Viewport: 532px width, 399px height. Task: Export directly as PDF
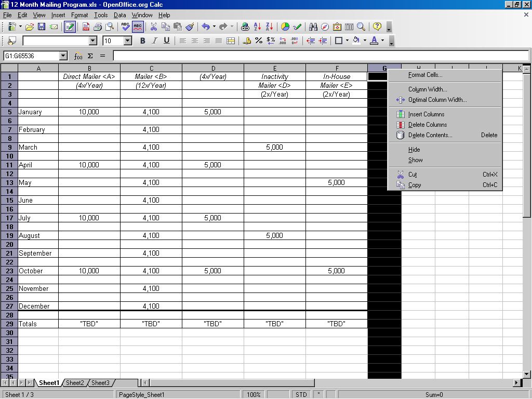click(x=86, y=26)
